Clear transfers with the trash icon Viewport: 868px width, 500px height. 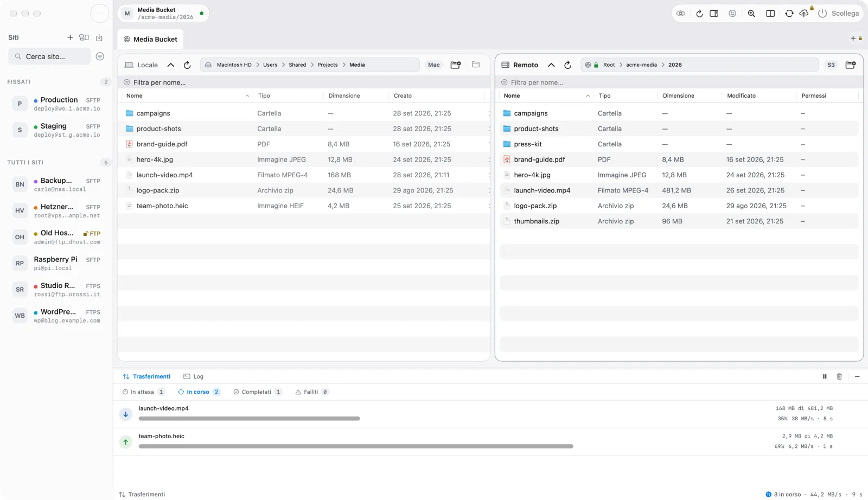pos(839,376)
